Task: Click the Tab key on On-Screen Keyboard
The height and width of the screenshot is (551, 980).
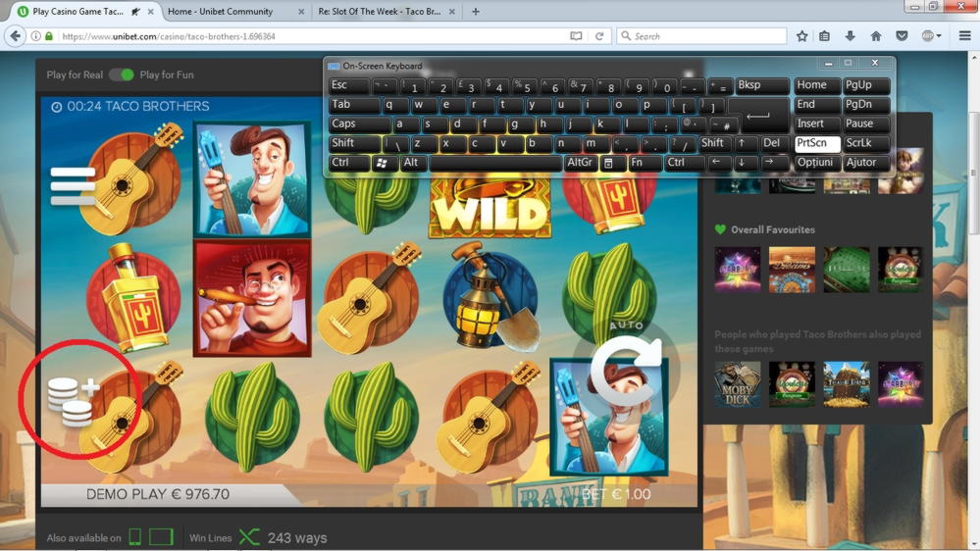Action: coord(354,105)
